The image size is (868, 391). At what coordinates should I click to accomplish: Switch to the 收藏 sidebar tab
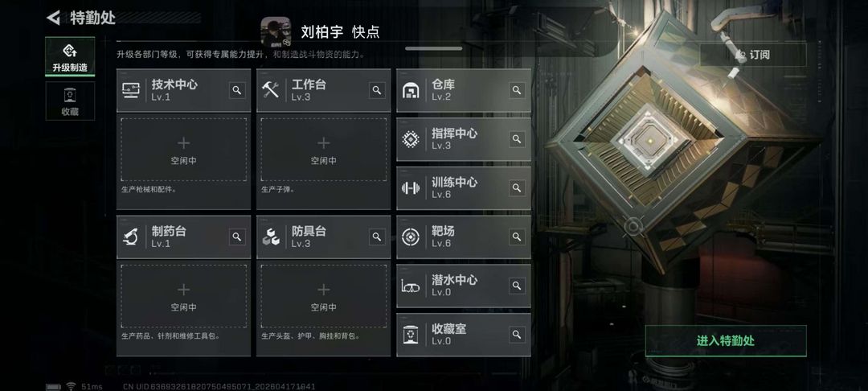pos(70,101)
